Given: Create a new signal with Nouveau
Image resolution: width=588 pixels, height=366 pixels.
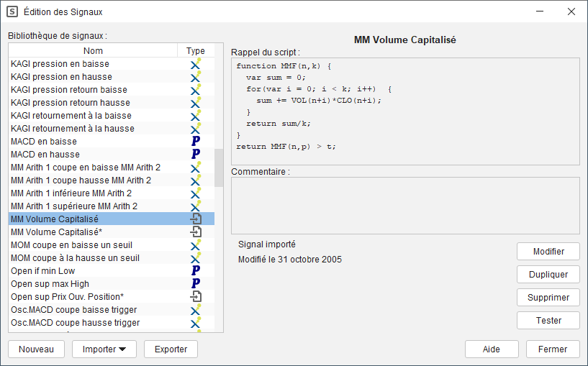Looking at the screenshot, I should [36, 349].
